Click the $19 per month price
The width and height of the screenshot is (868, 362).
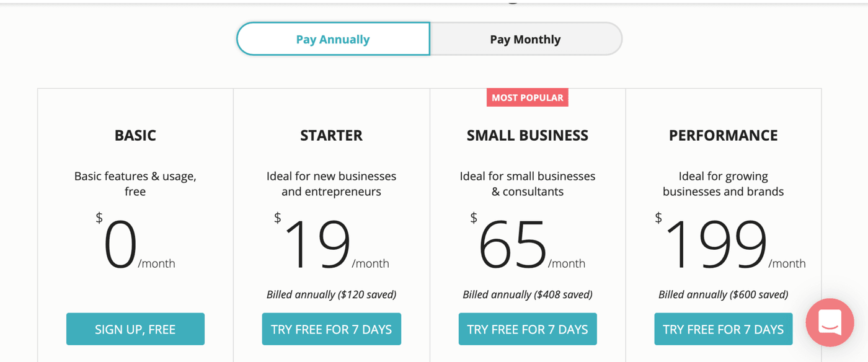318,245
